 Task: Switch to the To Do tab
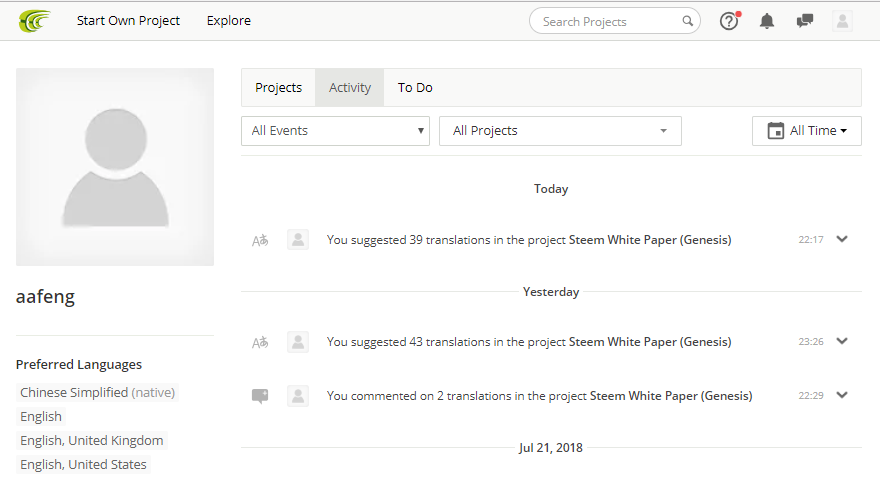pyautogui.click(x=415, y=88)
